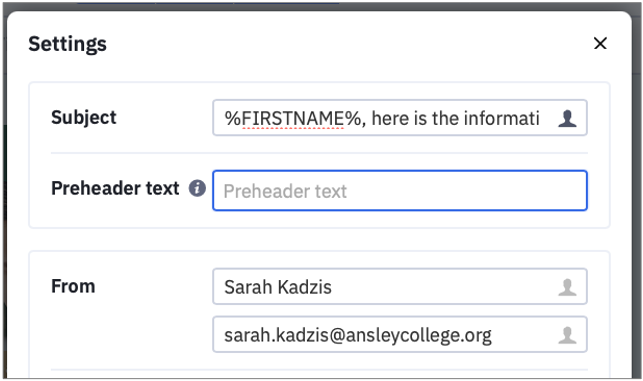Open personalization tags for the Subject field
This screenshot has width=643, height=381.
point(568,119)
